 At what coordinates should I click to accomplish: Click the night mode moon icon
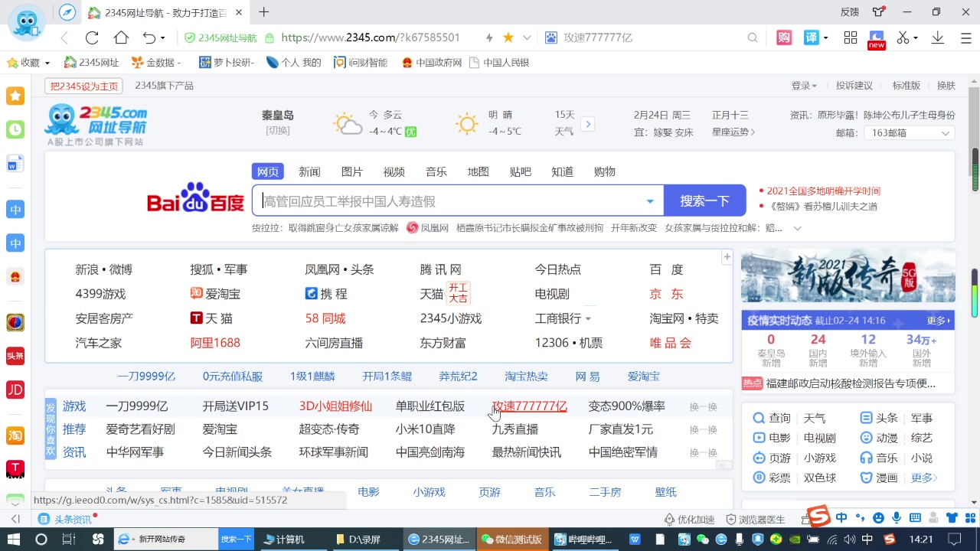click(877, 37)
